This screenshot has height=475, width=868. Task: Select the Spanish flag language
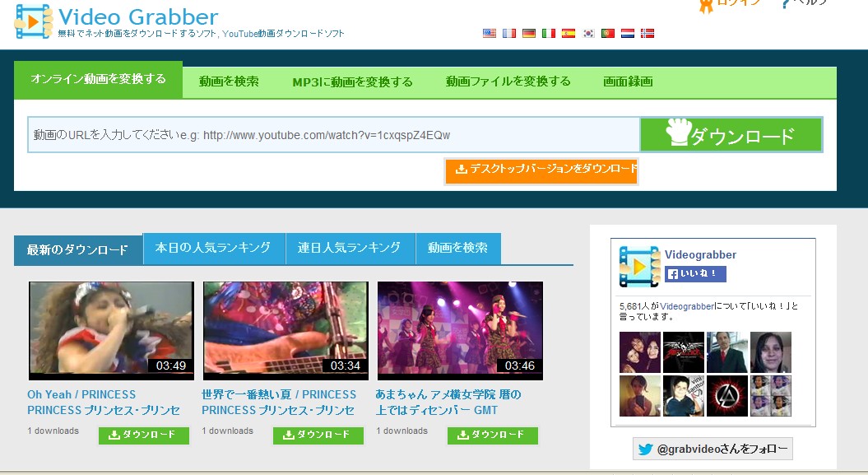point(569,33)
